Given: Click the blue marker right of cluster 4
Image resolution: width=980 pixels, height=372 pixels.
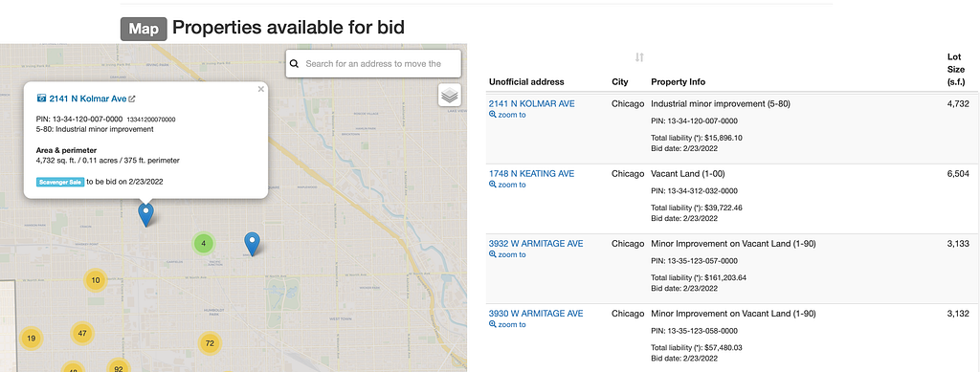Looking at the screenshot, I should tap(252, 244).
